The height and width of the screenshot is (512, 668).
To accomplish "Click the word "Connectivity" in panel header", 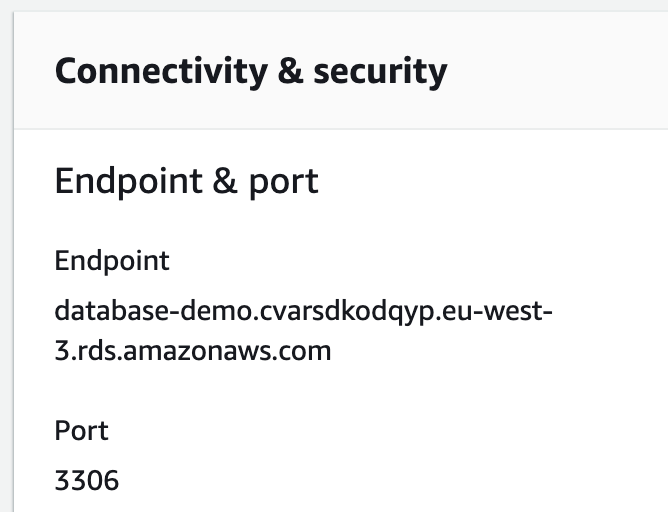I will tap(159, 72).
